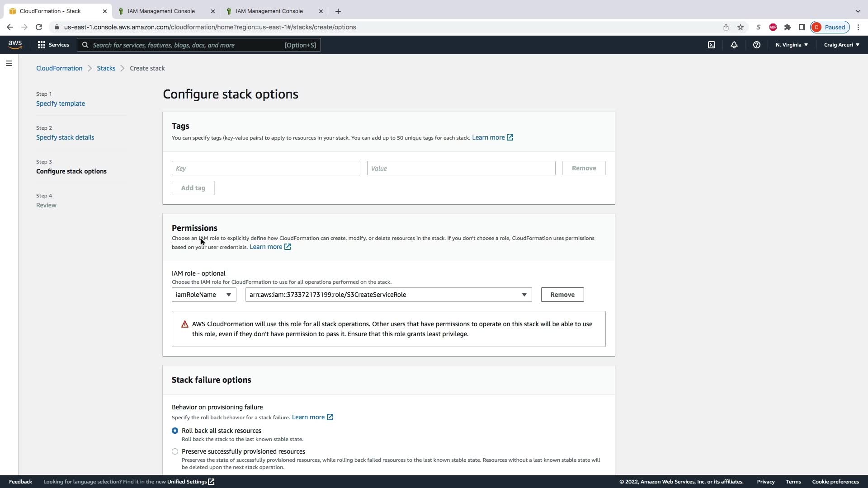This screenshot has width=868, height=488.
Task: Click the Stacks breadcrumb link
Action: (106, 68)
